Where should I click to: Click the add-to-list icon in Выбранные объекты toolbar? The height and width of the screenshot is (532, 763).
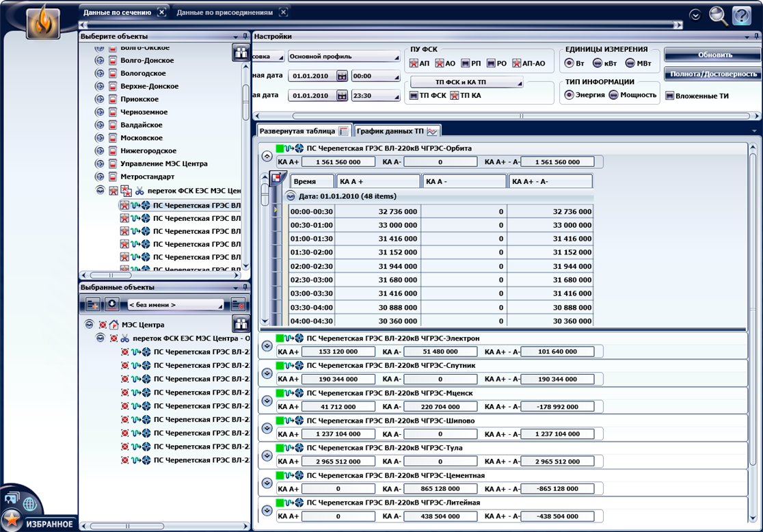(x=94, y=304)
